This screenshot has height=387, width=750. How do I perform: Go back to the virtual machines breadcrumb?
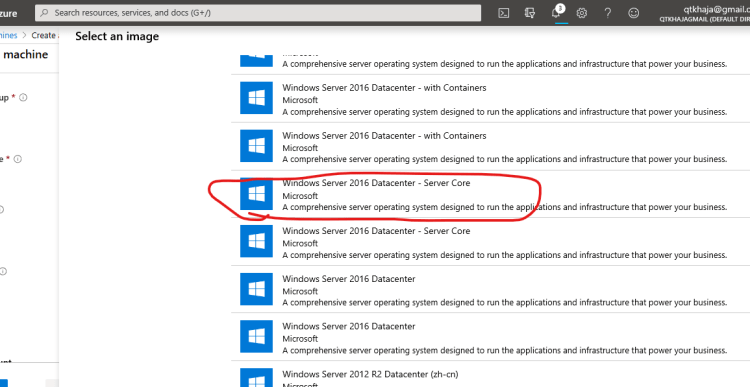[9, 35]
